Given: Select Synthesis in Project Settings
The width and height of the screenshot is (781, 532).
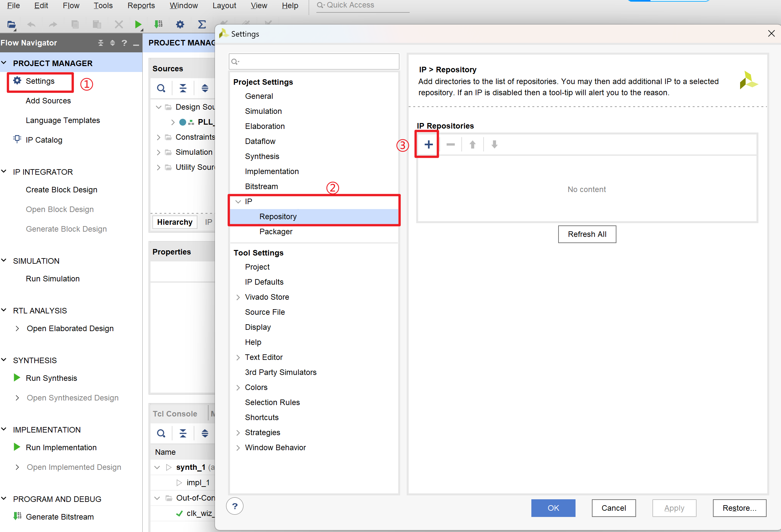Looking at the screenshot, I should tap(262, 156).
